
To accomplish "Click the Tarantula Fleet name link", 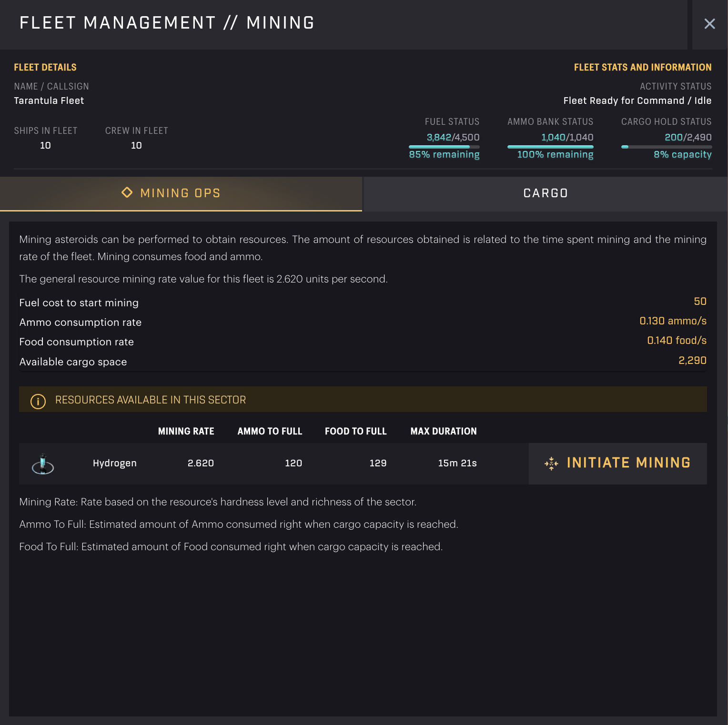I will click(49, 101).
